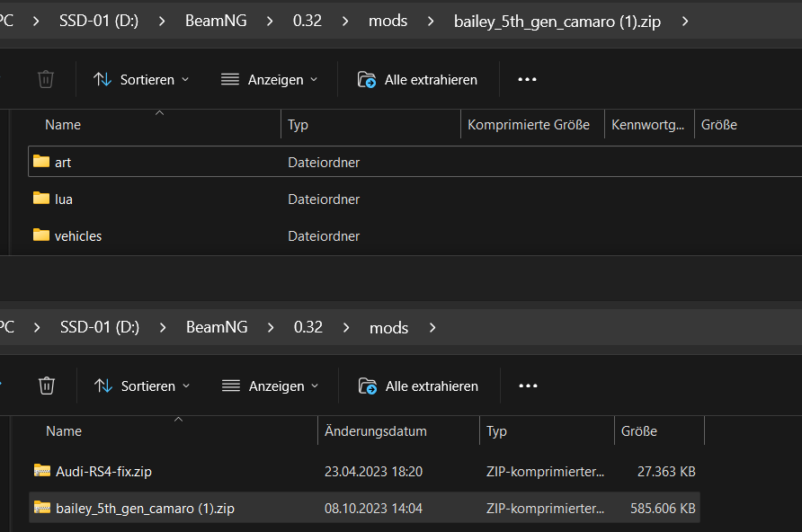This screenshot has width=802, height=532.
Task: Sort by Typ column in lower window
Action: click(x=496, y=430)
